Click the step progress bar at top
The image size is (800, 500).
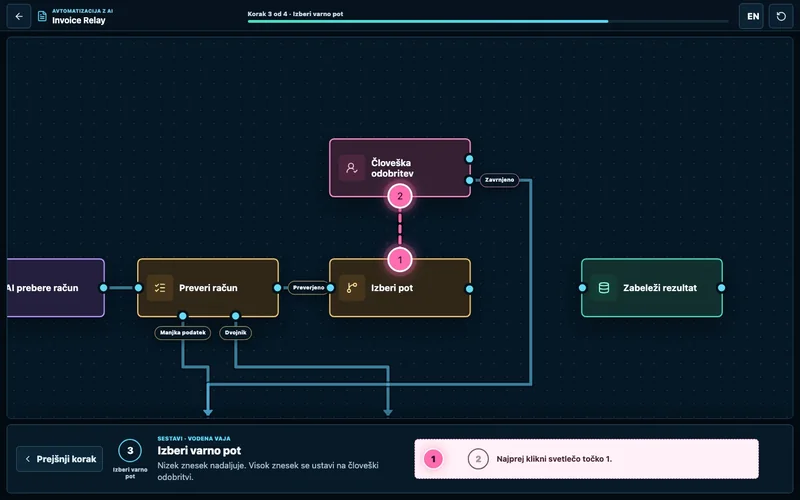tap(488, 21)
